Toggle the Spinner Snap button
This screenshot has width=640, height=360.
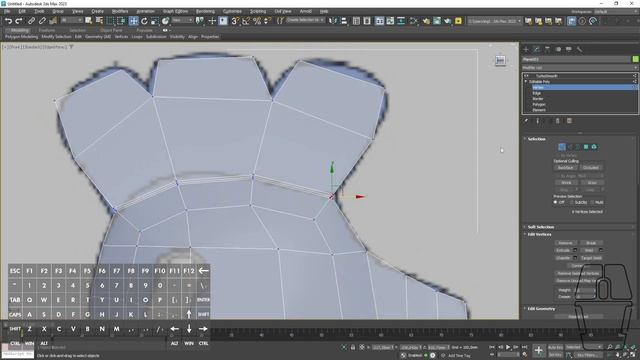(x=267, y=21)
